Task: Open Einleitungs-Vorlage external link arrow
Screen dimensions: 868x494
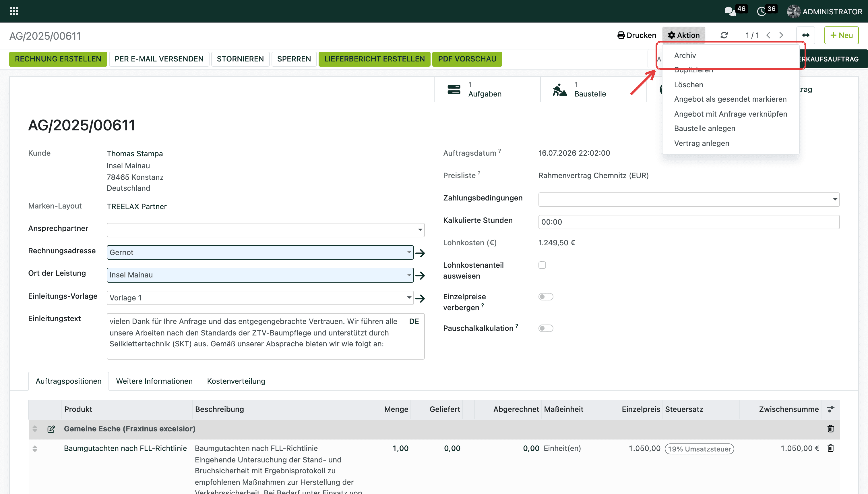Action: tap(420, 298)
